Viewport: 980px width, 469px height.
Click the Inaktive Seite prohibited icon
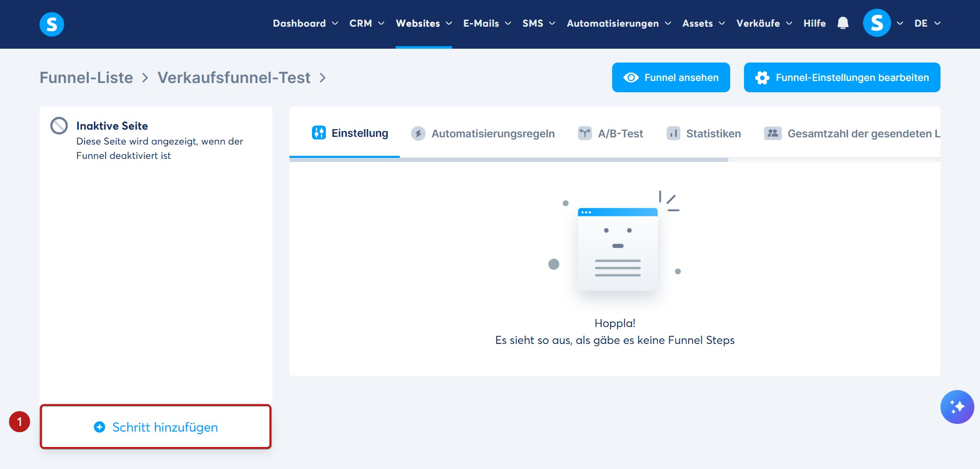[59, 126]
